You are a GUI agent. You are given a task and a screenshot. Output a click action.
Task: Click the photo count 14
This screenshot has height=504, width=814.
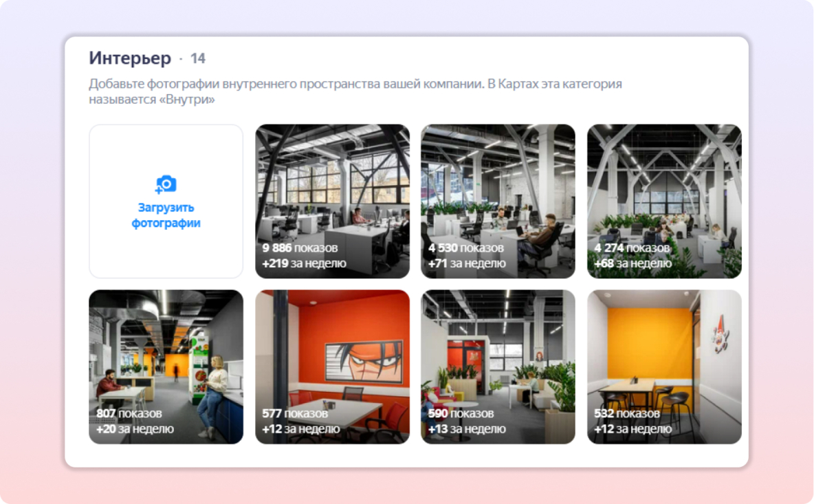pos(198,58)
